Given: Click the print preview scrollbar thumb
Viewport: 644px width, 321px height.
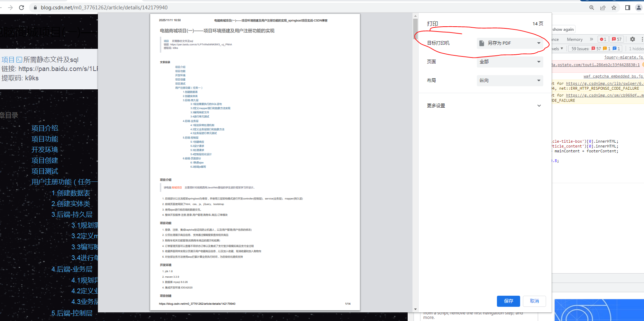Looking at the screenshot, I should [x=415, y=29].
